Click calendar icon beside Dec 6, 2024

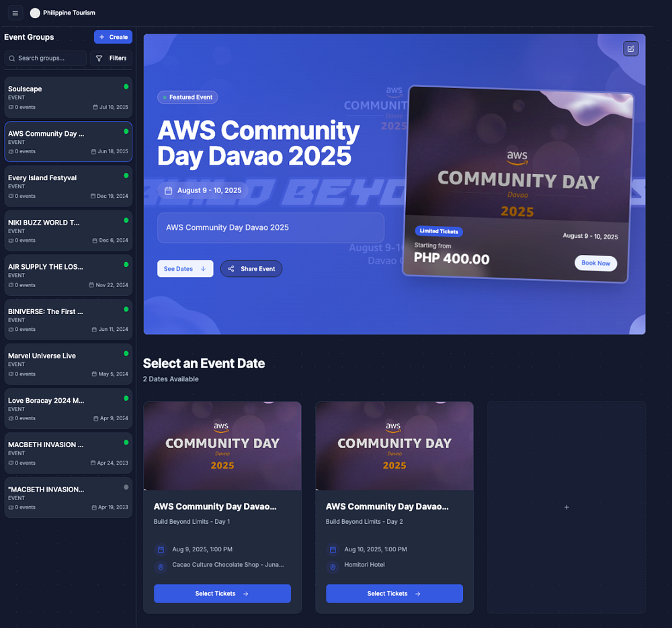point(95,241)
